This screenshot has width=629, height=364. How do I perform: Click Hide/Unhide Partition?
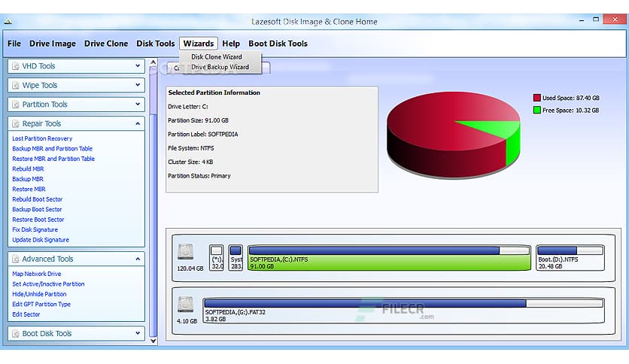(39, 294)
